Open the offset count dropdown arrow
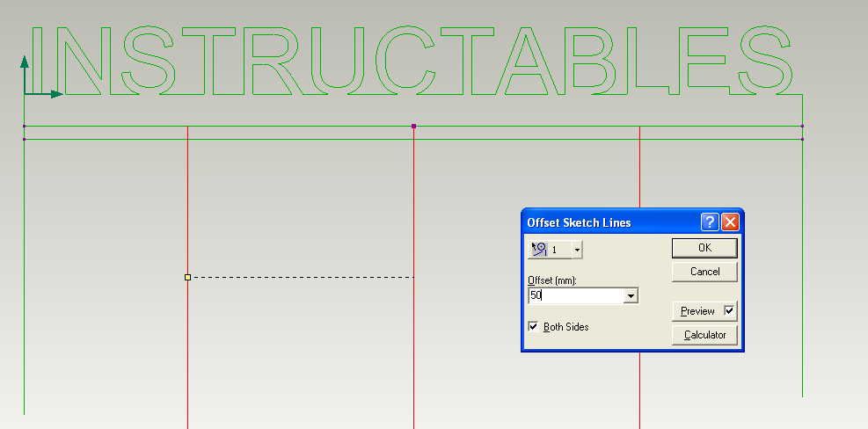 click(577, 251)
